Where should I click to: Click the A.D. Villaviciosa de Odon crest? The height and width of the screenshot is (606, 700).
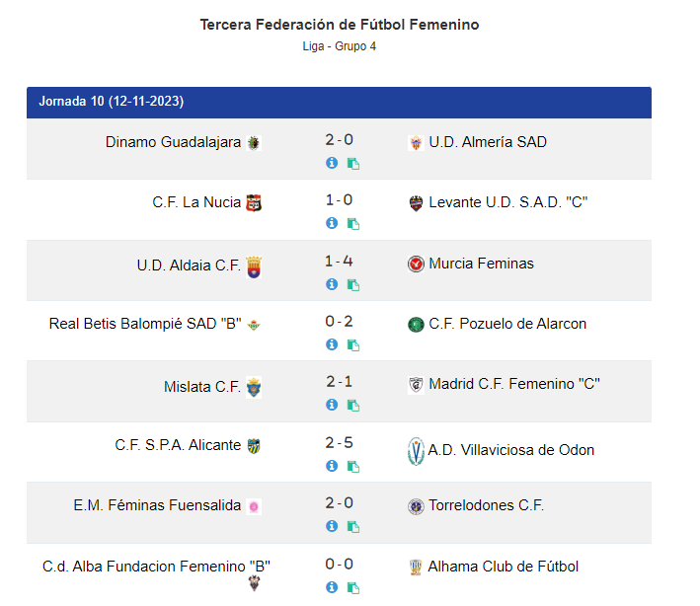[416, 451]
